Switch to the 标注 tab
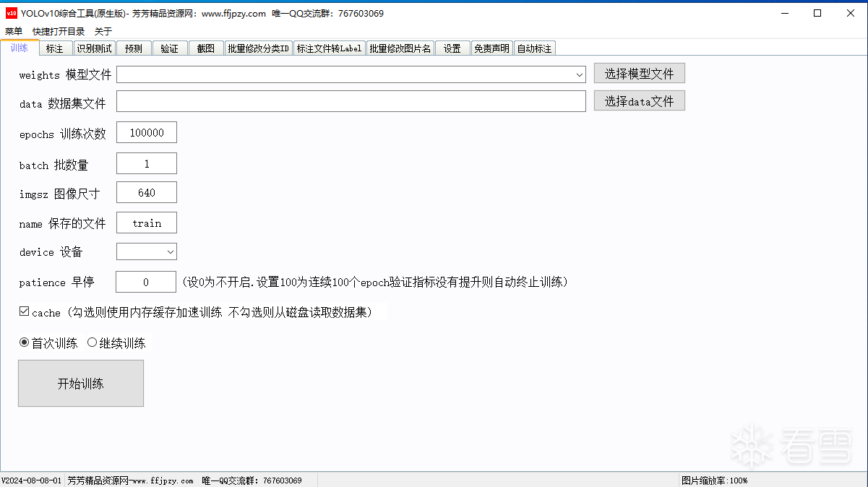868x487 pixels. [55, 48]
